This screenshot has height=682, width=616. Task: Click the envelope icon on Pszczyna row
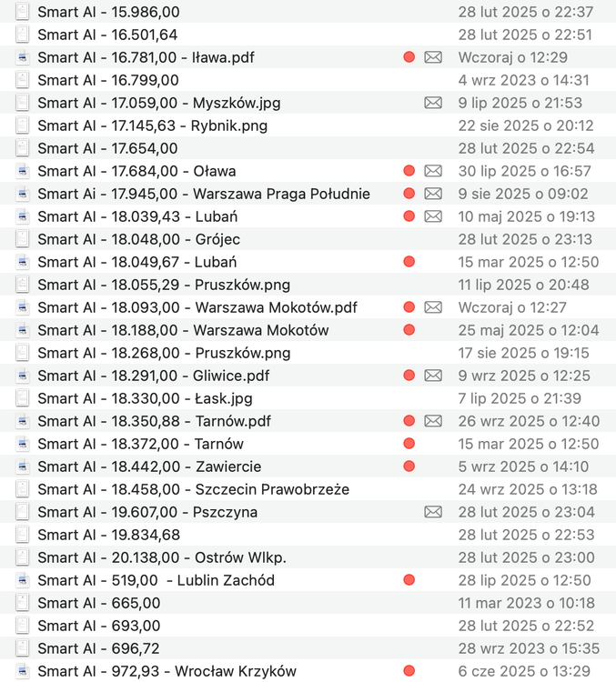click(433, 512)
